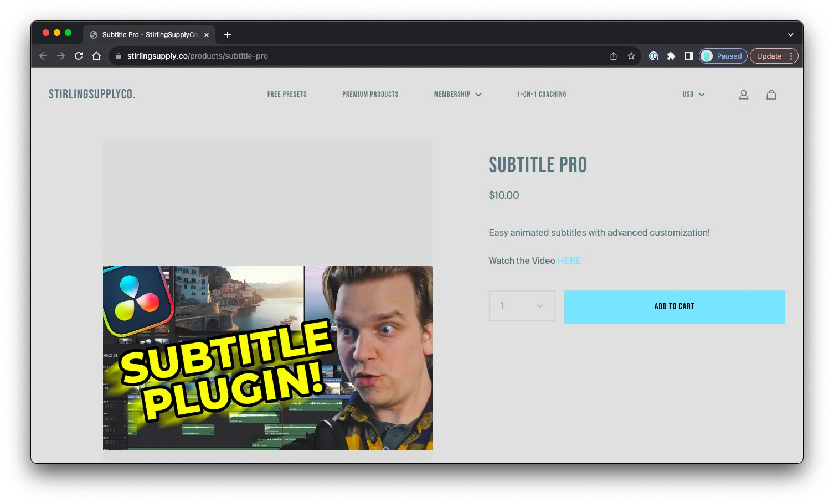
Task: Click the browser forward arrow
Action: click(x=61, y=56)
